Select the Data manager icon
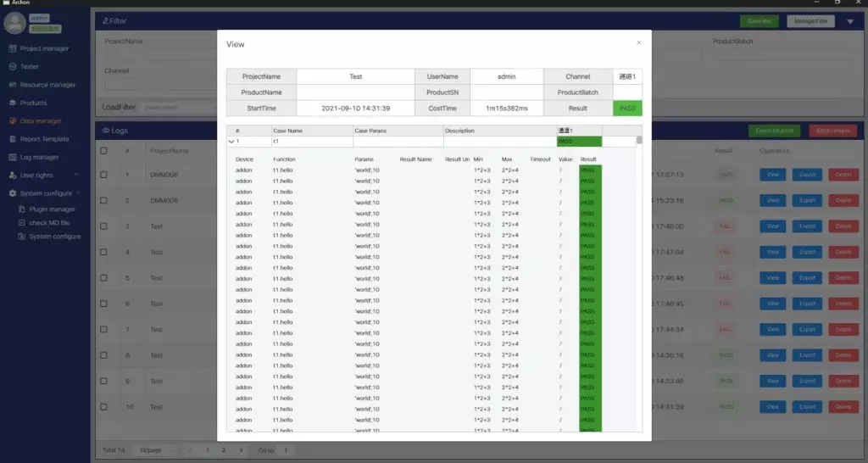Viewport: 868px width, 463px height. [x=12, y=121]
